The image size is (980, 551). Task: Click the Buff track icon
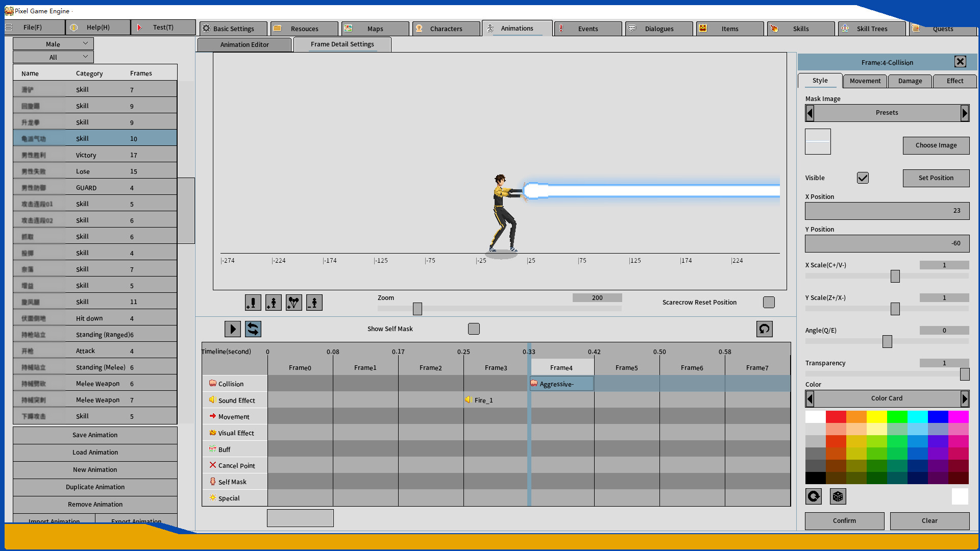pos(213,449)
